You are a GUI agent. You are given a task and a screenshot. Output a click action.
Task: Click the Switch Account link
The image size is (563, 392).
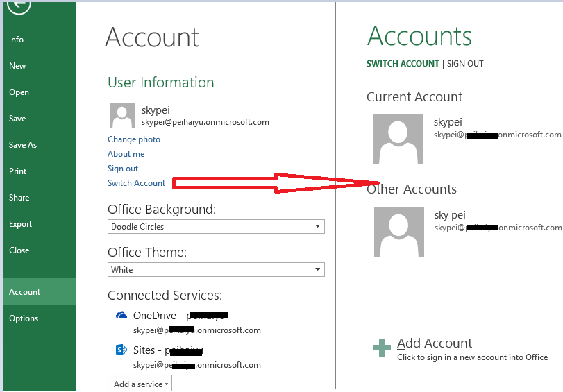coord(137,183)
